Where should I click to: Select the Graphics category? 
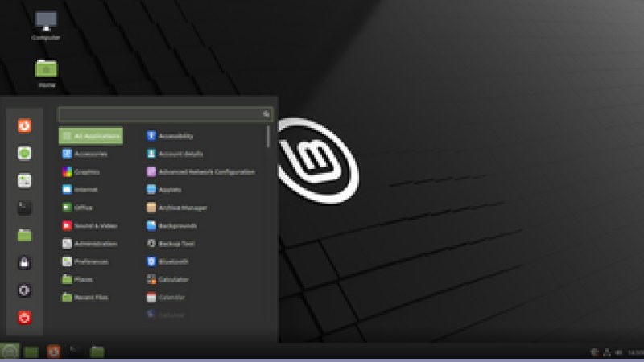[x=91, y=172]
